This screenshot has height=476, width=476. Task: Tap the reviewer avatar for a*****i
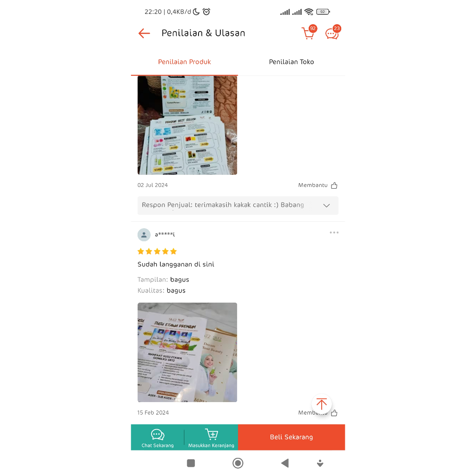pos(144,235)
